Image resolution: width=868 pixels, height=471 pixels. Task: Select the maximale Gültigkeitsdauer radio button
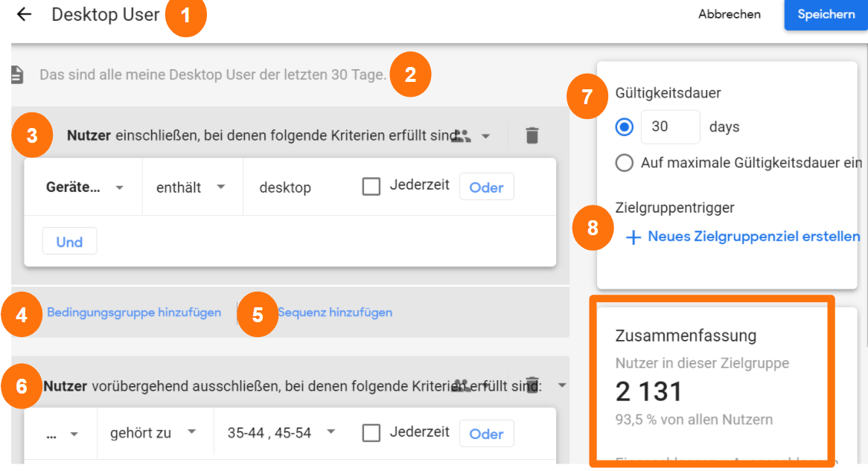[624, 162]
